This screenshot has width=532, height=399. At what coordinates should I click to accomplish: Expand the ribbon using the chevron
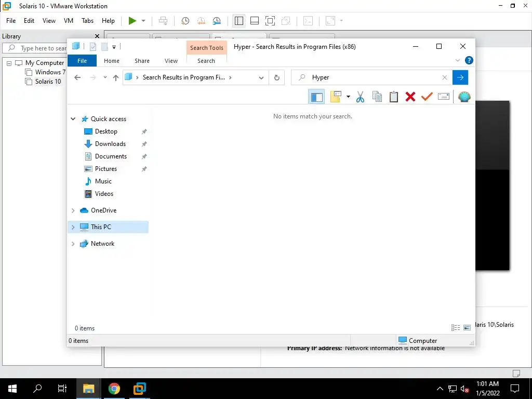coord(458,60)
